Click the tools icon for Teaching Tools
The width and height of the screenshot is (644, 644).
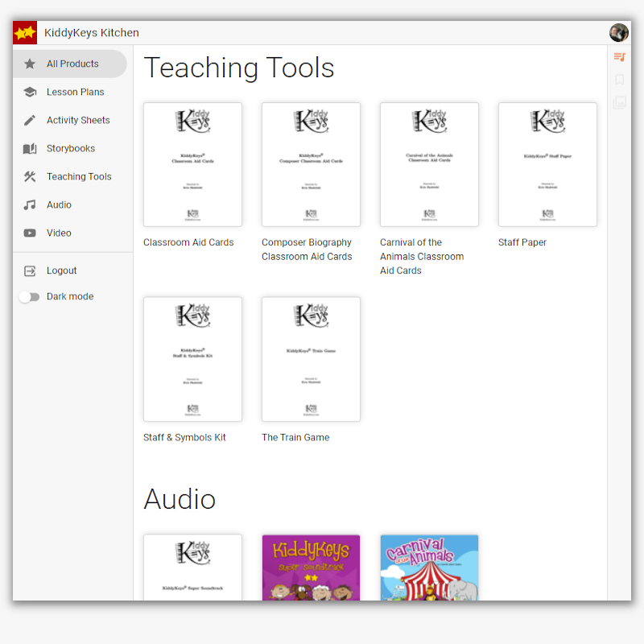(x=30, y=176)
